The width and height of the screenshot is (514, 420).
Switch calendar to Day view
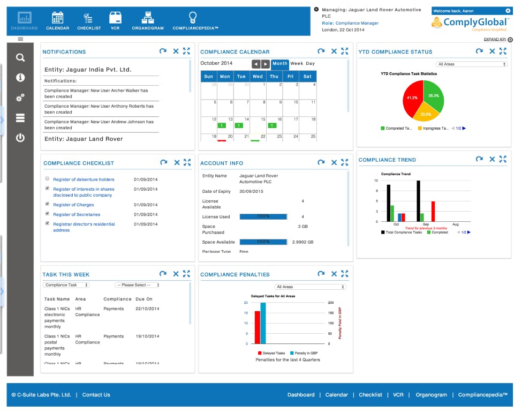point(310,64)
